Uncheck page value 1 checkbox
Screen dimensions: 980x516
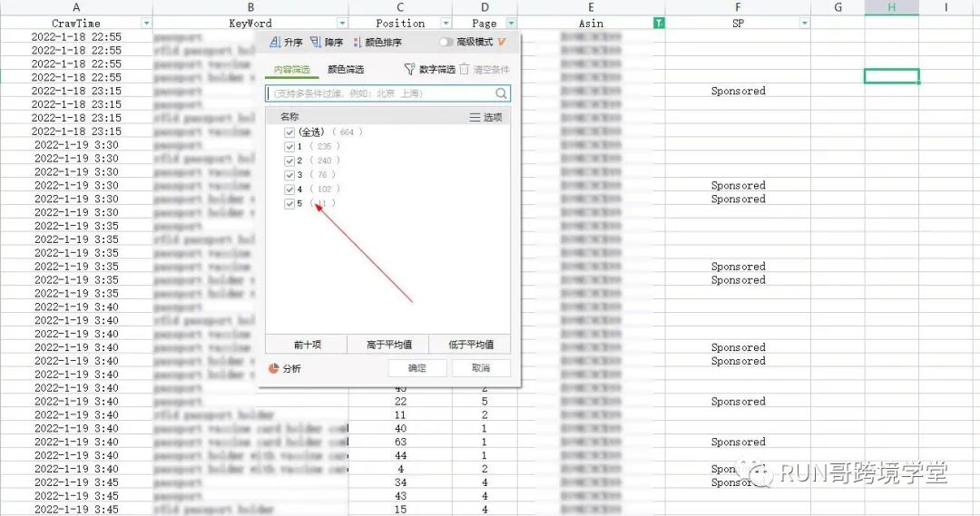[x=289, y=147]
